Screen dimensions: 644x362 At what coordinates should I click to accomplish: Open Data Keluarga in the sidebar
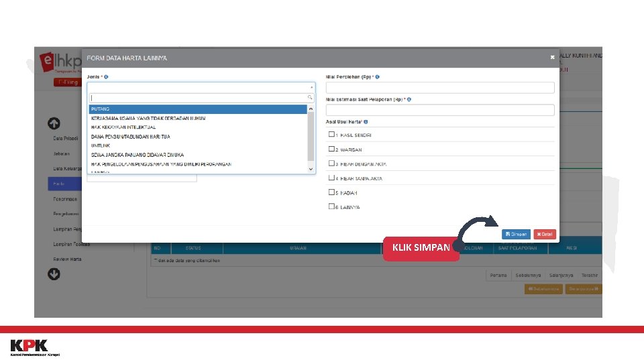[x=67, y=169]
